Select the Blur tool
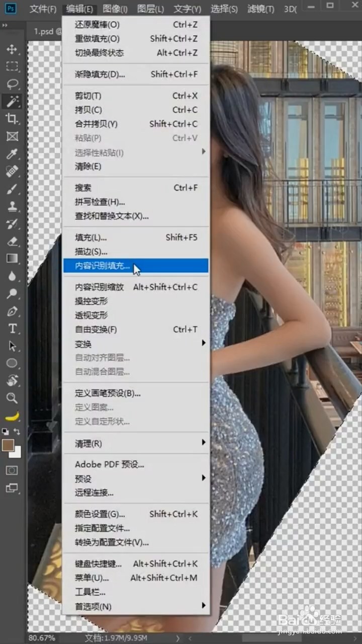Image resolution: width=362 pixels, height=644 pixels. click(x=12, y=276)
